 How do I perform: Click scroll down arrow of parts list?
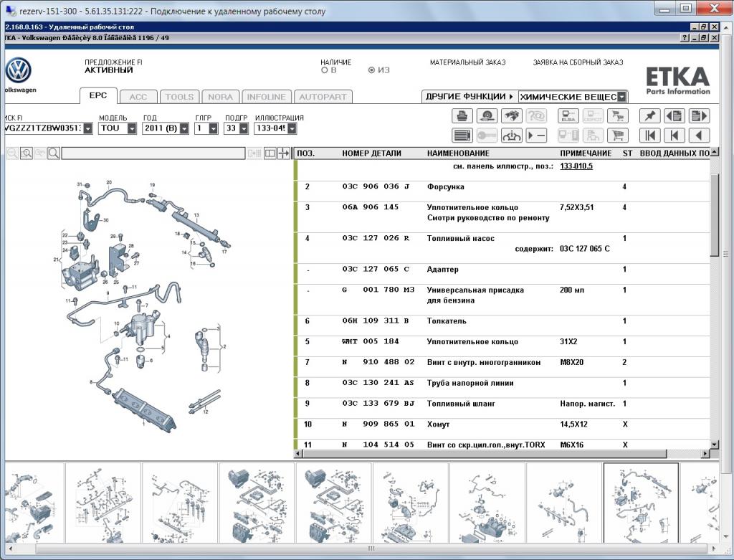[x=714, y=445]
